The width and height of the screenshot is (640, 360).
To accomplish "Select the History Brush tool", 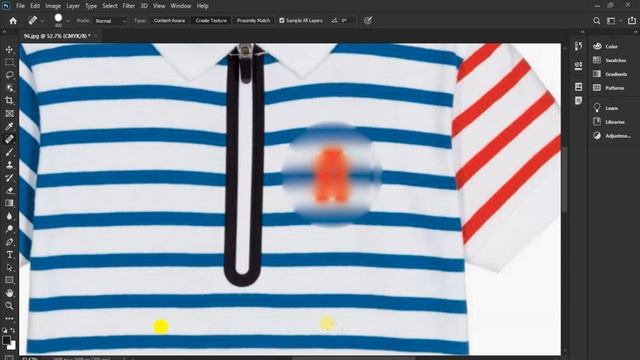I will point(9,178).
